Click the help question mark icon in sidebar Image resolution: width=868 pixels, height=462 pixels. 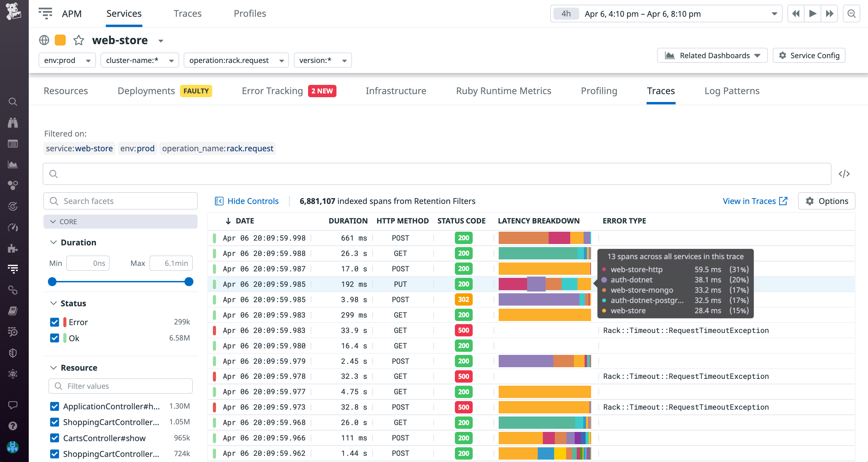click(13, 426)
